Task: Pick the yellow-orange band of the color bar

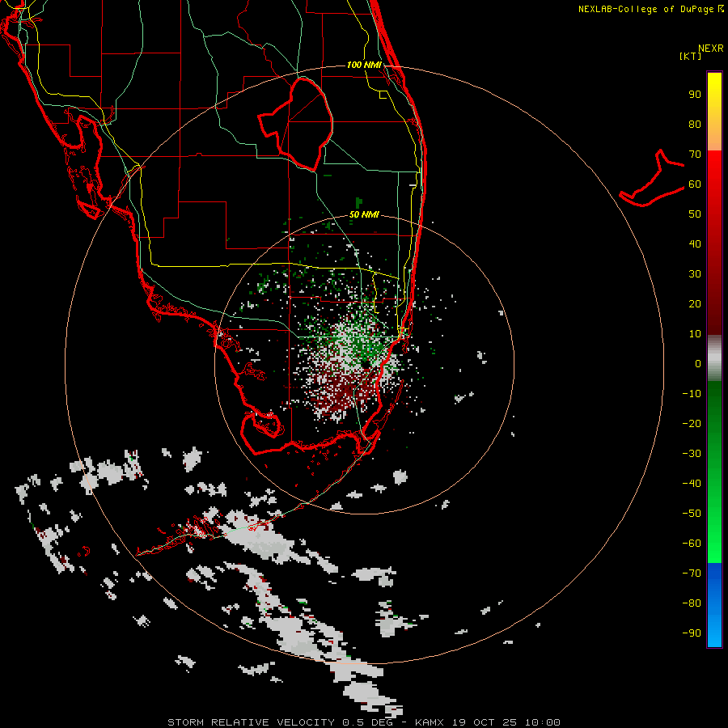Action: click(714, 112)
